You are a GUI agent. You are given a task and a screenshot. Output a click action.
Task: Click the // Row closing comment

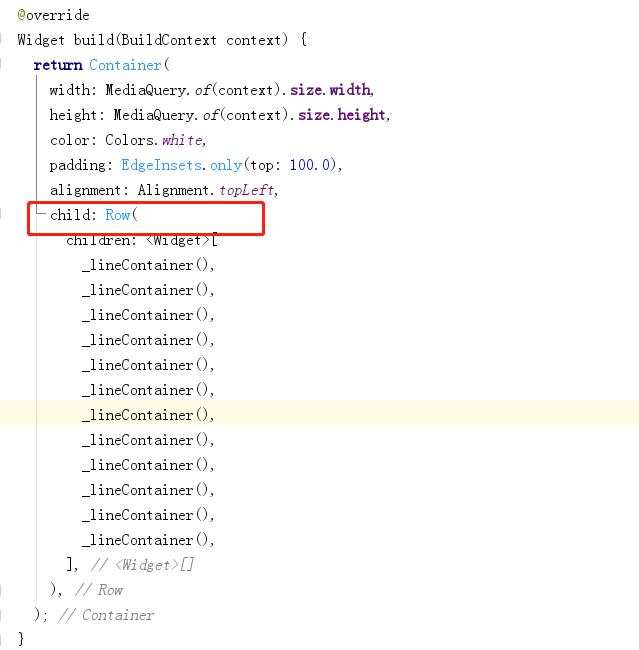point(99,590)
